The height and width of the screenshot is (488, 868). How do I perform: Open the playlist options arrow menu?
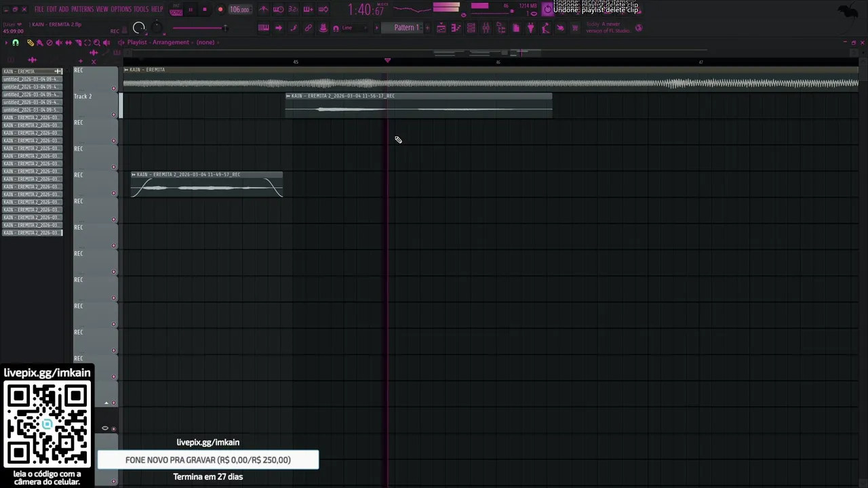click(x=6, y=43)
